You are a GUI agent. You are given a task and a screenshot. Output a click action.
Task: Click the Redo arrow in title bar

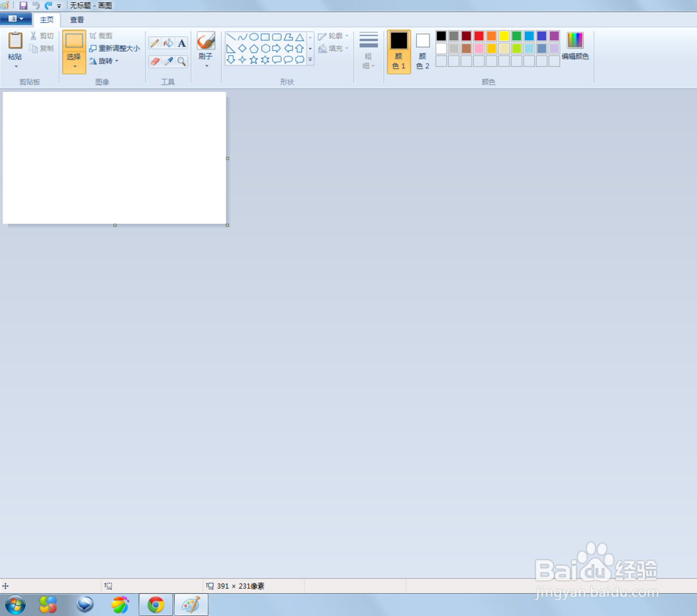pyautogui.click(x=48, y=6)
